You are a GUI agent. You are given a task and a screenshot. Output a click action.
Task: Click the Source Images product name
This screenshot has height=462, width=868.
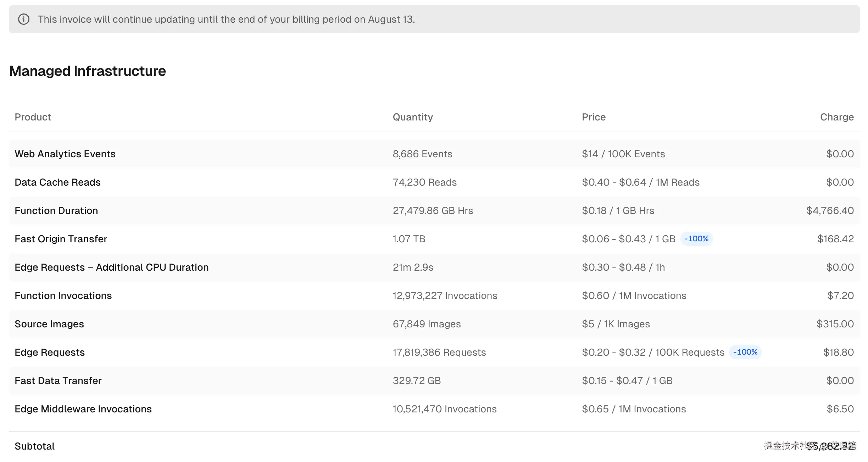[49, 324]
